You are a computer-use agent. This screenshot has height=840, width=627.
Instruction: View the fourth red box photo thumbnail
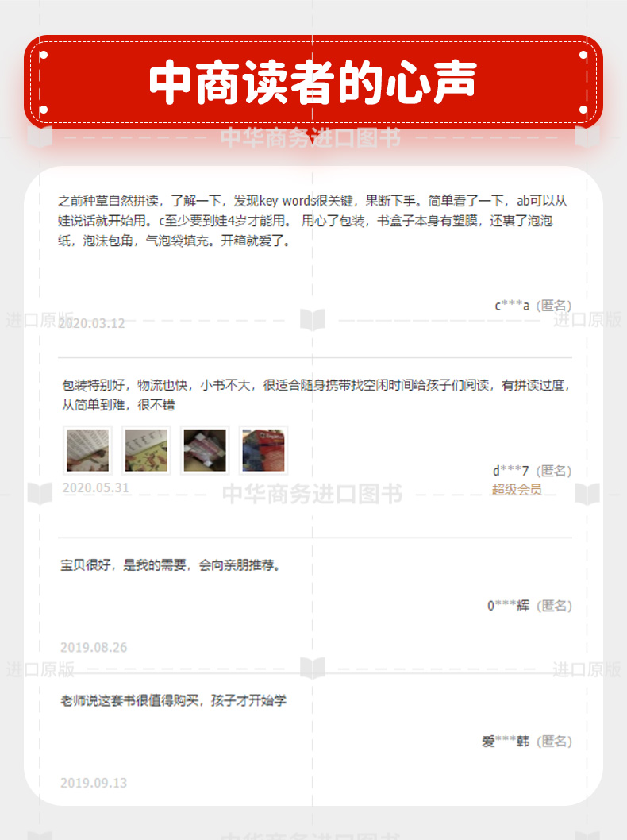pyautogui.click(x=263, y=450)
